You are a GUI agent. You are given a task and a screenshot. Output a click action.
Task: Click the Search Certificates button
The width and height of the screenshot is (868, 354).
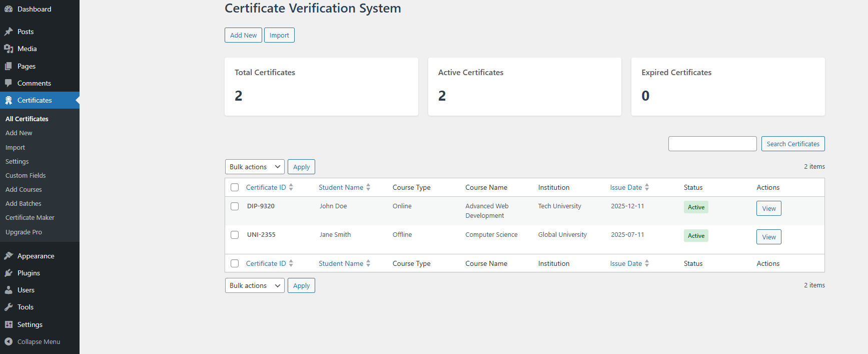pyautogui.click(x=793, y=144)
